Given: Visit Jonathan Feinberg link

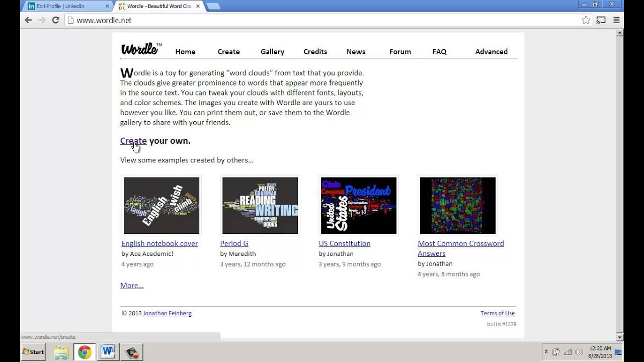Looking at the screenshot, I should (x=167, y=313).
